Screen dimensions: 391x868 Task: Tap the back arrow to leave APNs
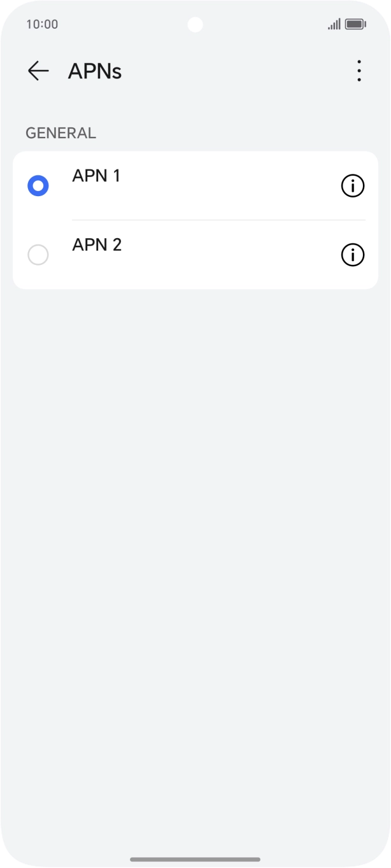tap(38, 71)
